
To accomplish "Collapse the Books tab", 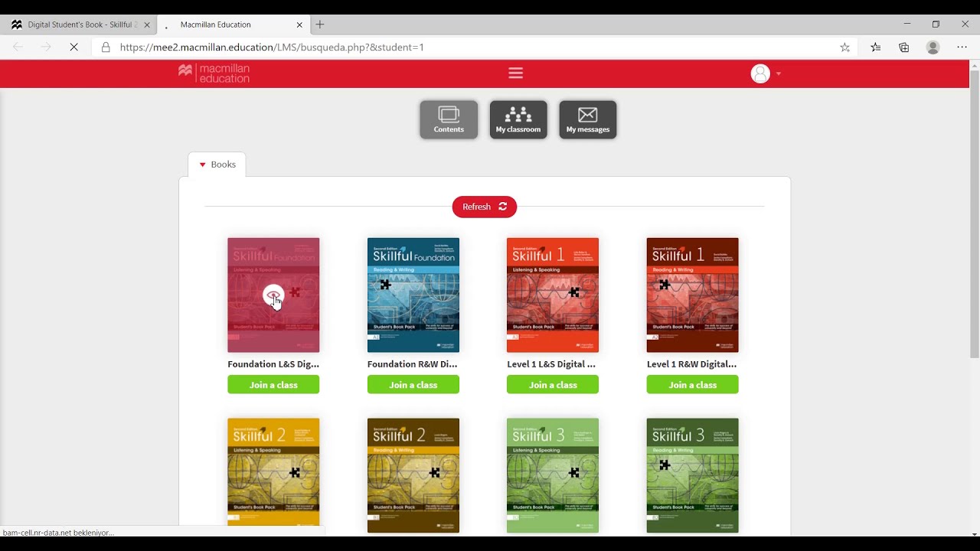I will [x=217, y=165].
